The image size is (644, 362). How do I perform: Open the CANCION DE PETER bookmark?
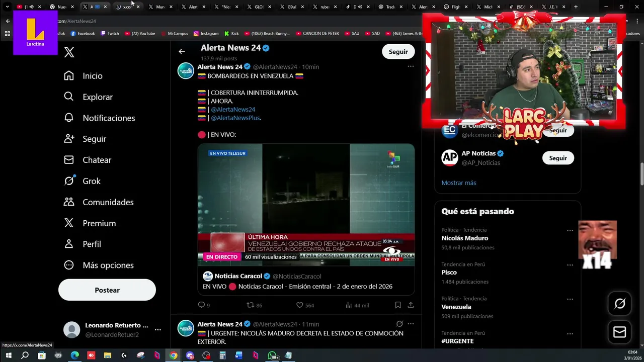click(x=317, y=34)
